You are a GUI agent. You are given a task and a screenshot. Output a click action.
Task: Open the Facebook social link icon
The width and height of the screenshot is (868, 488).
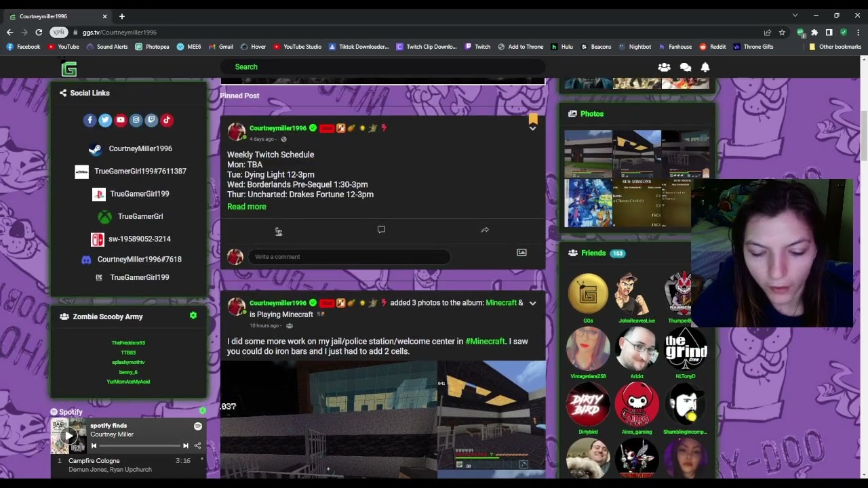[90, 120]
